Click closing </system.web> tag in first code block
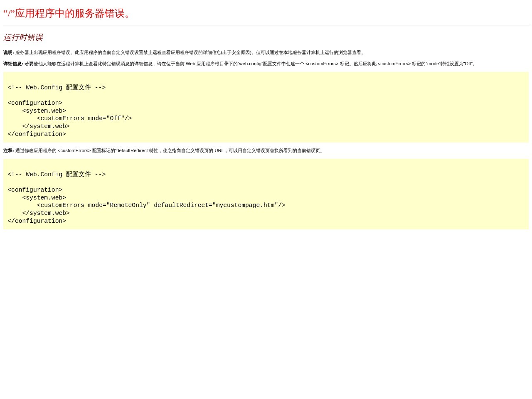 46,126
